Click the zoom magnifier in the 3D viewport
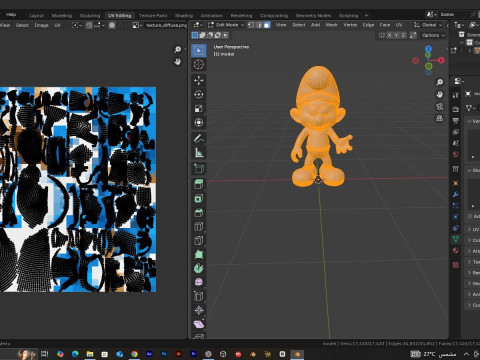 pos(440,82)
